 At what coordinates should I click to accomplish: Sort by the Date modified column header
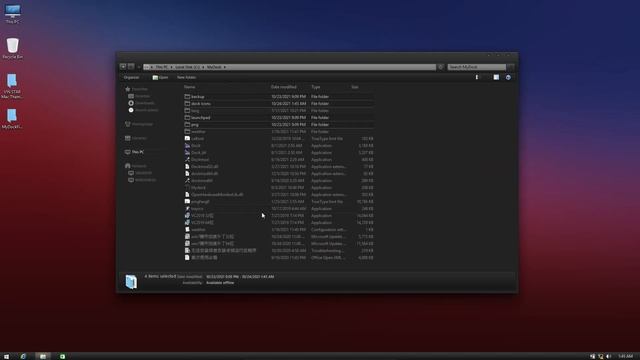coord(284,87)
